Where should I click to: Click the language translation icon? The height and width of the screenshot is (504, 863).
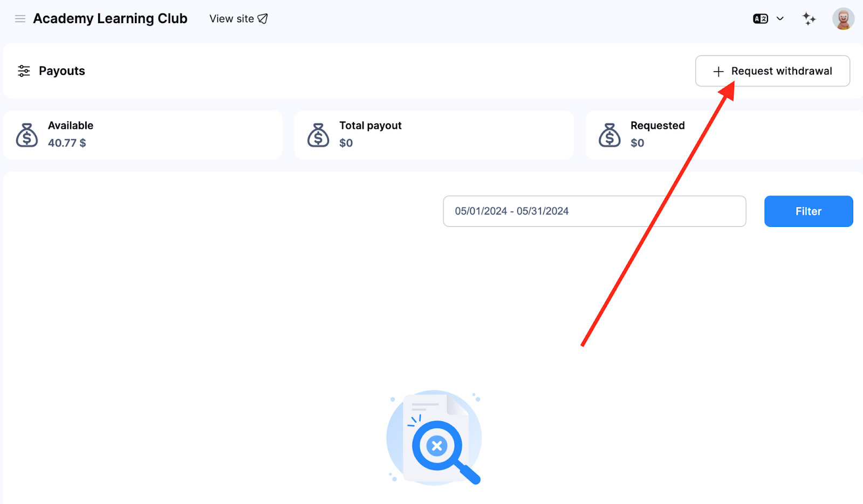point(761,19)
